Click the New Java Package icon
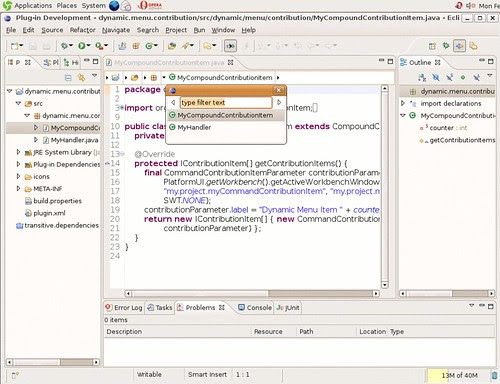Screen dimensions: 500x384 tap(136, 46)
